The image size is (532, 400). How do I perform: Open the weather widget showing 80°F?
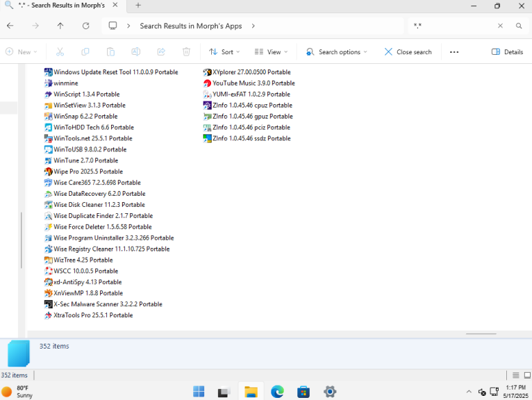[17, 392]
